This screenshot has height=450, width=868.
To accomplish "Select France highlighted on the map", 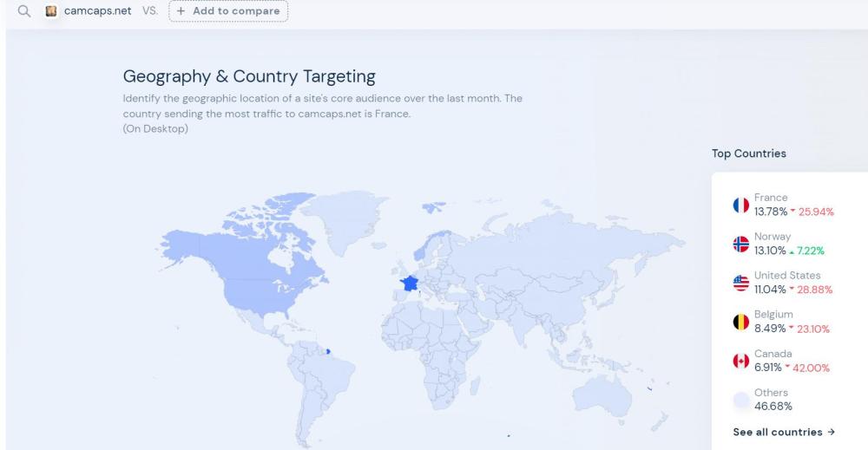I will [408, 284].
